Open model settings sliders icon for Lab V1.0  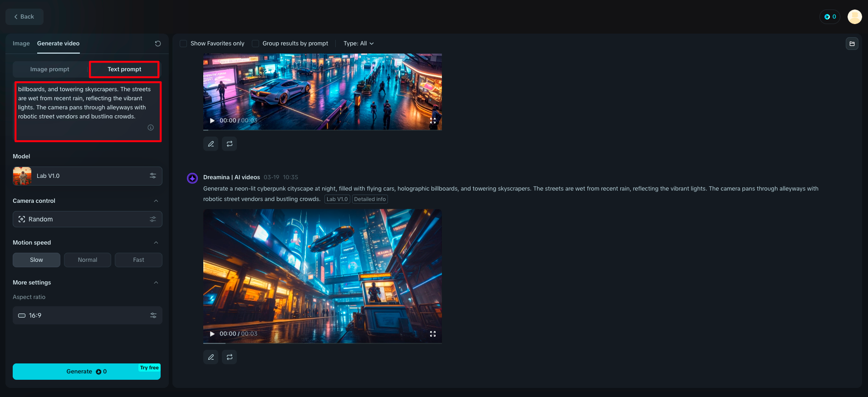pos(153,176)
